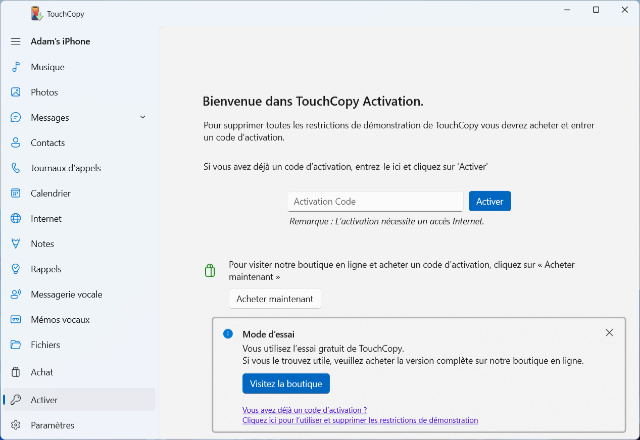The width and height of the screenshot is (640, 440).
Task: Click the Rappels reminders icon
Action: click(x=16, y=269)
